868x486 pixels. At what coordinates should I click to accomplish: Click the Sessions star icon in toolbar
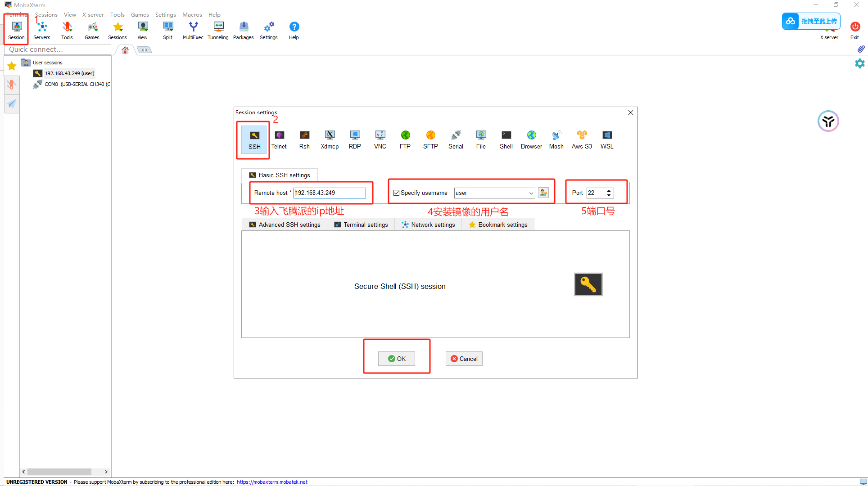(x=118, y=31)
